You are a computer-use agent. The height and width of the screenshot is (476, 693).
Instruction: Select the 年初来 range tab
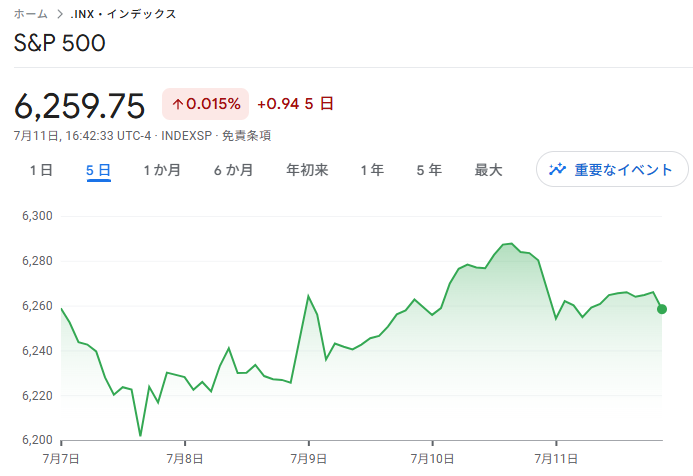(x=307, y=170)
